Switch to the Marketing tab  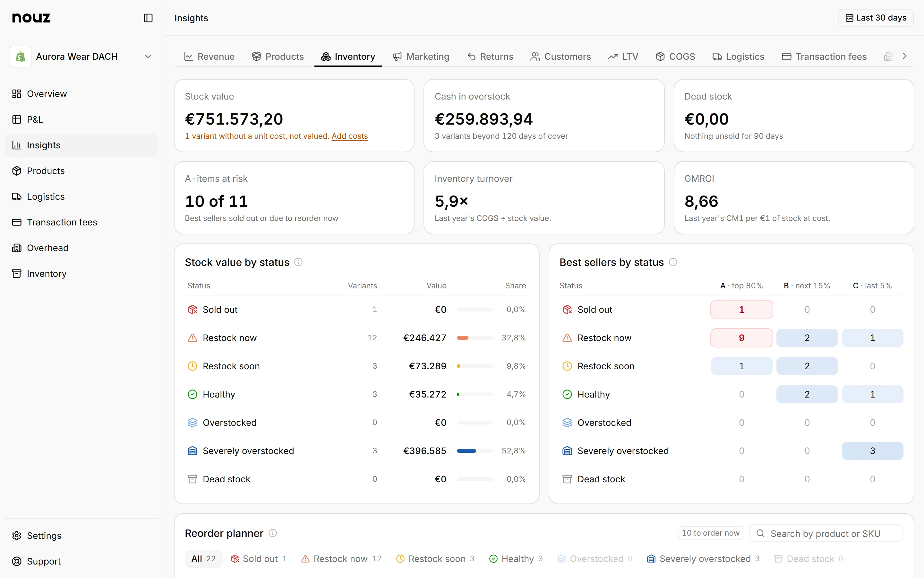[x=421, y=57]
